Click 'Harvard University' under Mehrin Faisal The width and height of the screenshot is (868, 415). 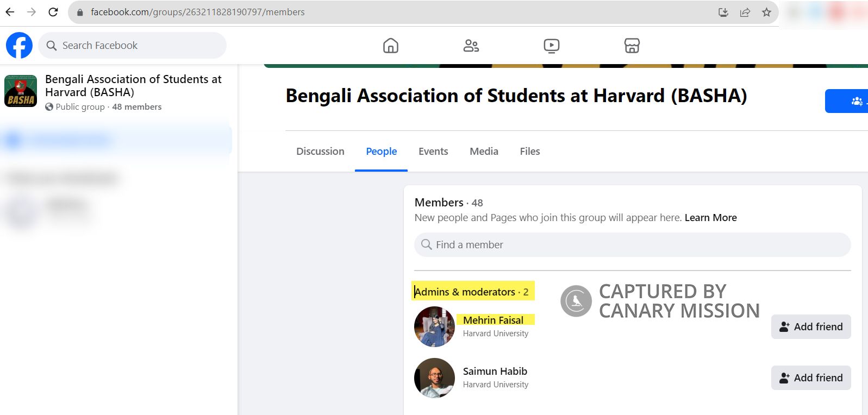click(x=496, y=334)
